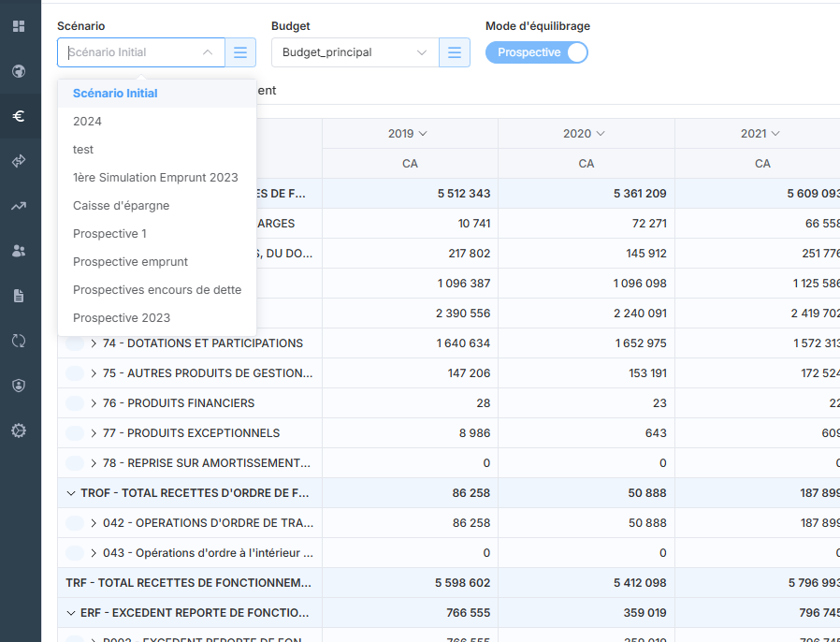The image size is (840, 642).
Task: Select the euro finance icon in sidebar
Action: 19,116
